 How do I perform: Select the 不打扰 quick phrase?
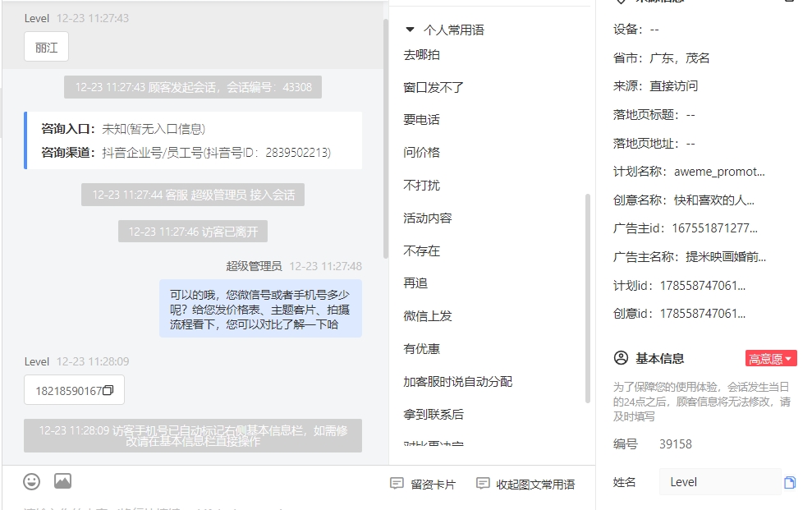coord(421,186)
